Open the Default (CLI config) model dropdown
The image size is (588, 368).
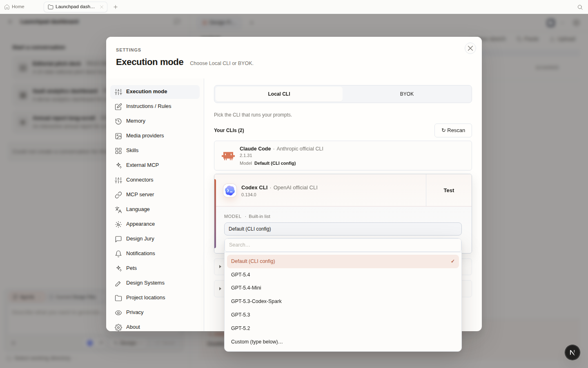point(343,229)
